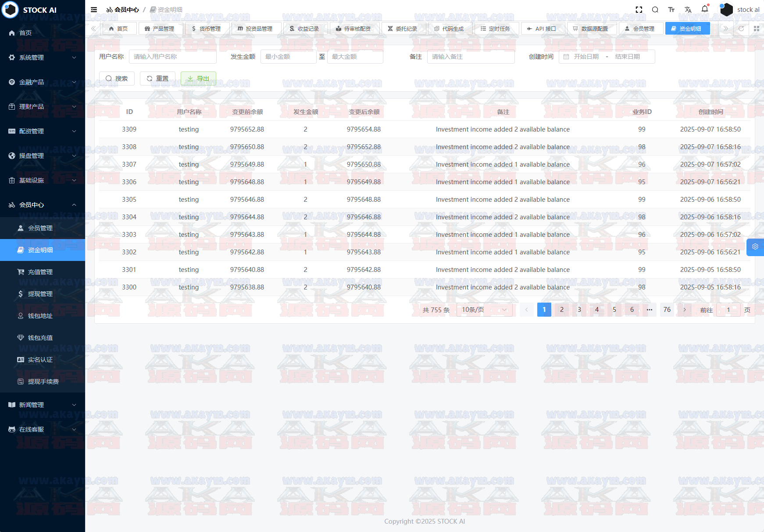Open the notification bell

705,9
